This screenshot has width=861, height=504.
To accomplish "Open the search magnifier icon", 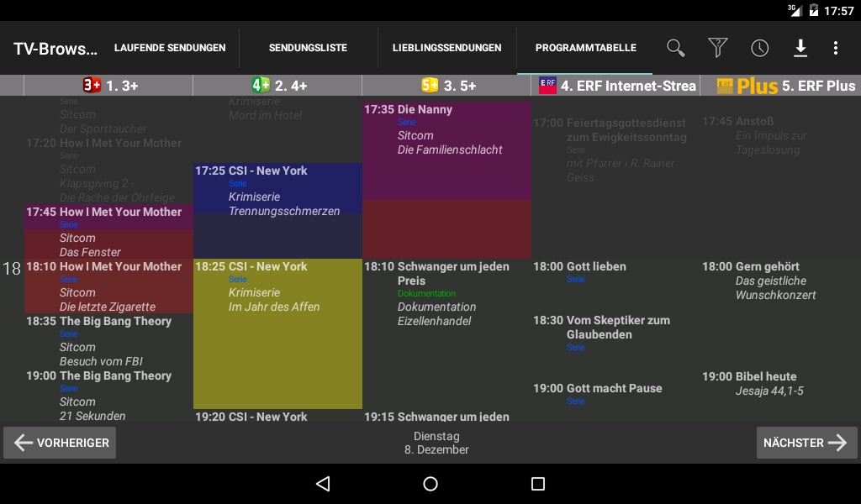I will coord(675,48).
